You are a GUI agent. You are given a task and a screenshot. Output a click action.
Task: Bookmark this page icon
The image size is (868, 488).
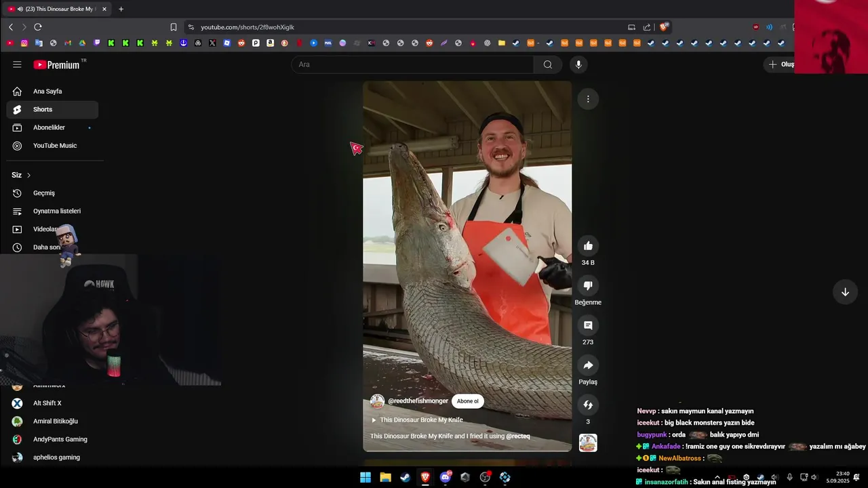tap(174, 27)
